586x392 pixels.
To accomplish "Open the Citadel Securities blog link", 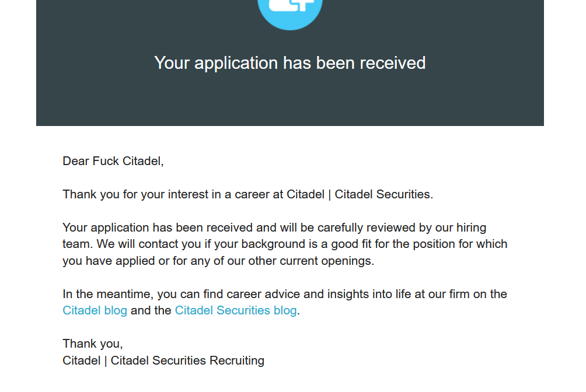I will (x=236, y=310).
